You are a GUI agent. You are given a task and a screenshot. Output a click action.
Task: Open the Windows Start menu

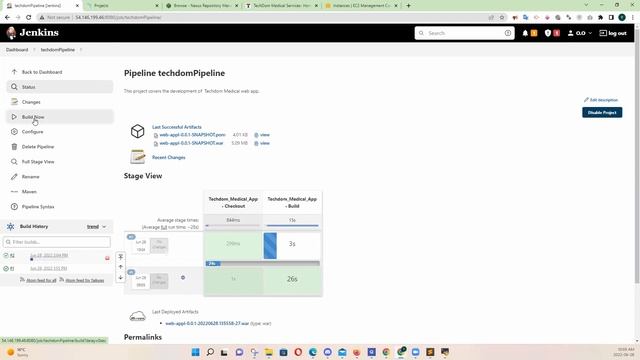tap(196, 352)
